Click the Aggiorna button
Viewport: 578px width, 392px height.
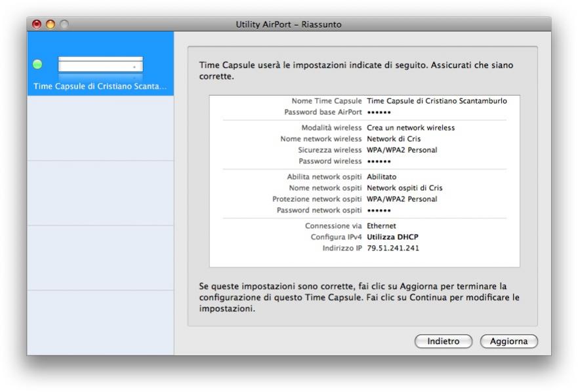tap(508, 341)
